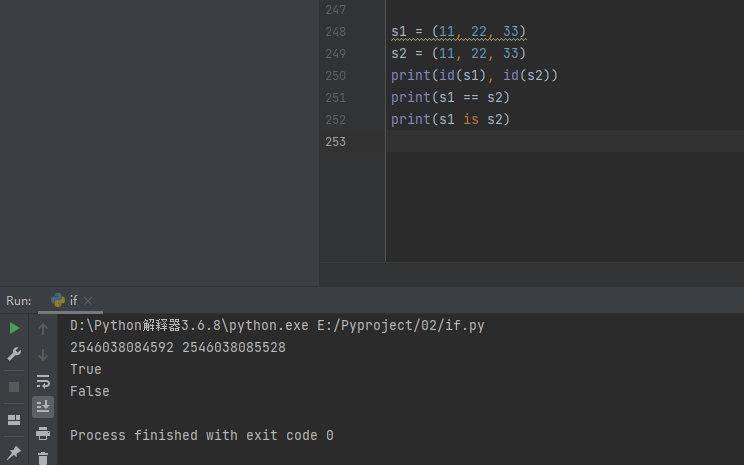Click the Run panel label
This screenshot has height=465, width=744.
click(x=19, y=300)
